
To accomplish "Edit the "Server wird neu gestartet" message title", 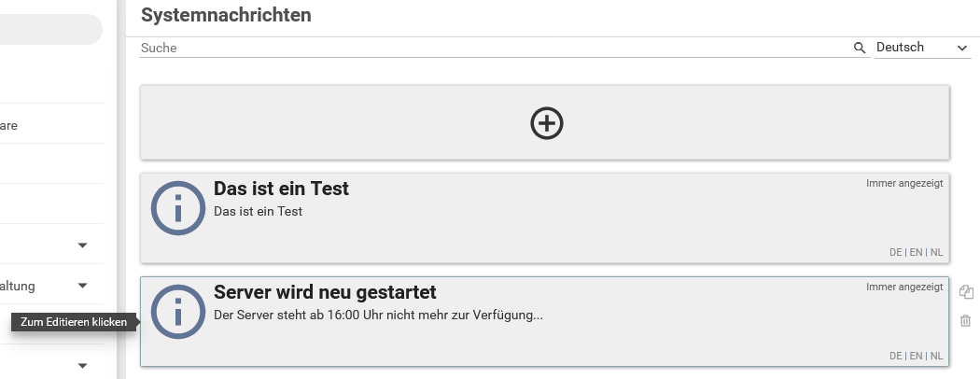I will click(x=325, y=293).
